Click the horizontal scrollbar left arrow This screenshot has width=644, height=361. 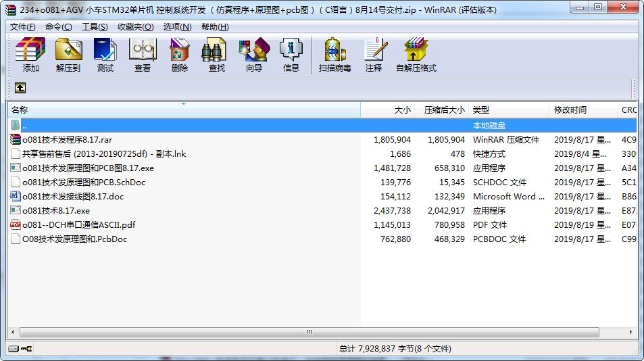click(13, 332)
